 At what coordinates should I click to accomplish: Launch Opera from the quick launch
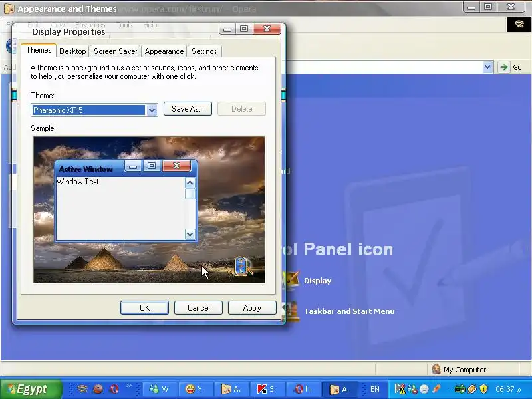pyautogui.click(x=114, y=389)
